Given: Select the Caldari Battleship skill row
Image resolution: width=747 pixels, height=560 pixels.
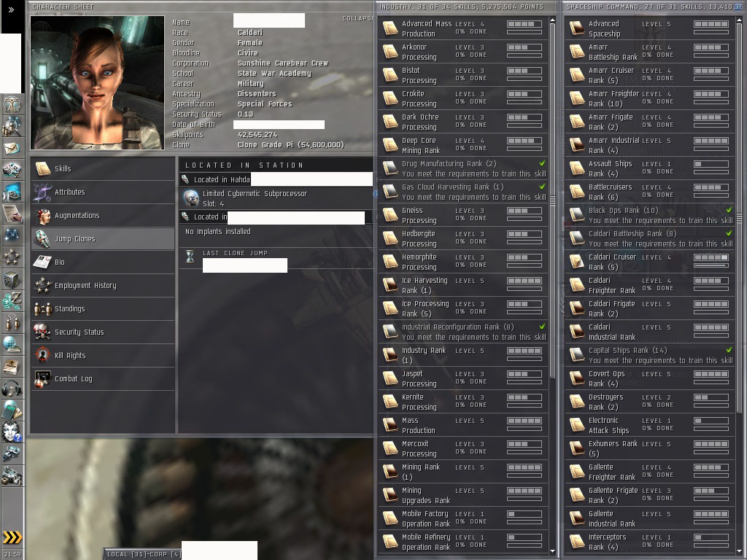Looking at the screenshot, I should click(x=650, y=238).
